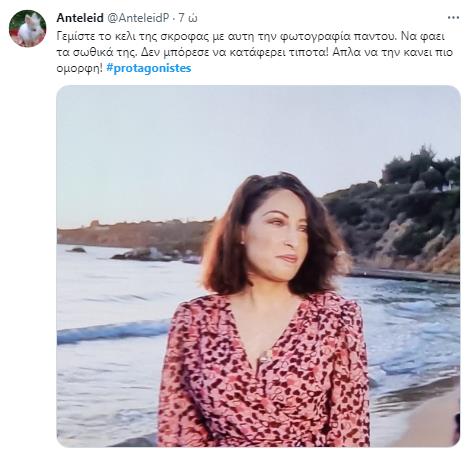Viewport: 469px width, 450px height.
Task: Open the @AnteleidP handle profile
Action: coord(138,18)
